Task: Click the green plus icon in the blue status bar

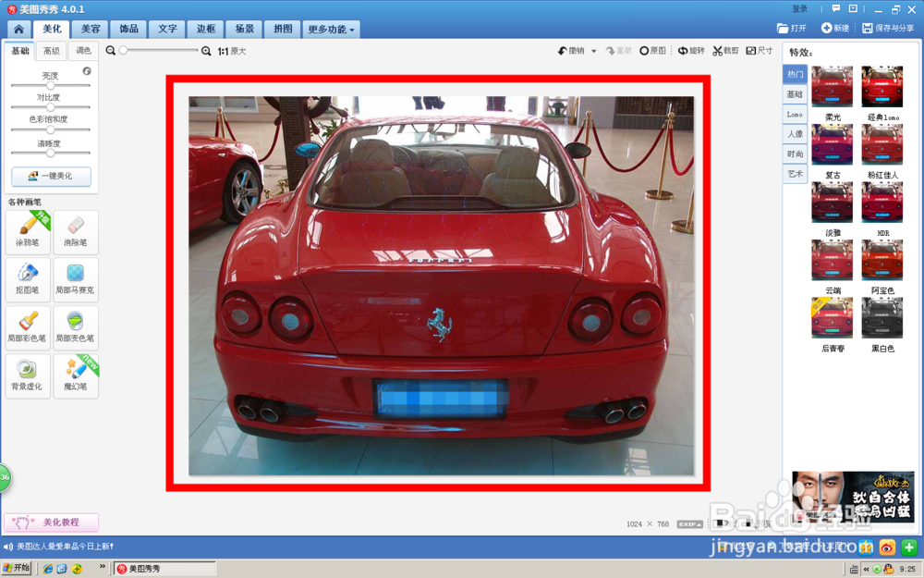Action: tap(909, 547)
